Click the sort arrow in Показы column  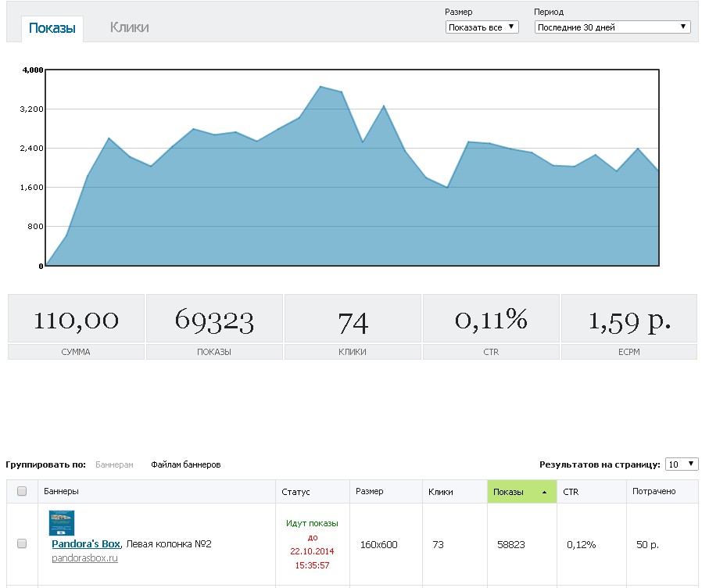[544, 492]
